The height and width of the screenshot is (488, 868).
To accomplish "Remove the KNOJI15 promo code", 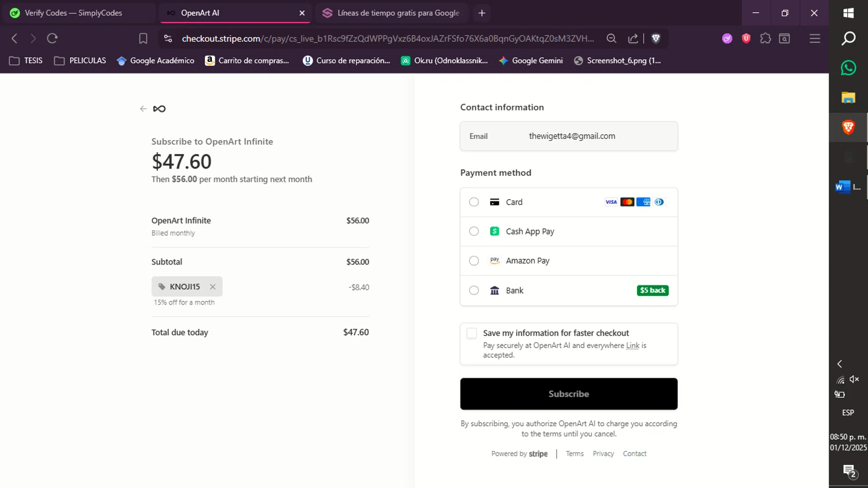I will 212,287.
